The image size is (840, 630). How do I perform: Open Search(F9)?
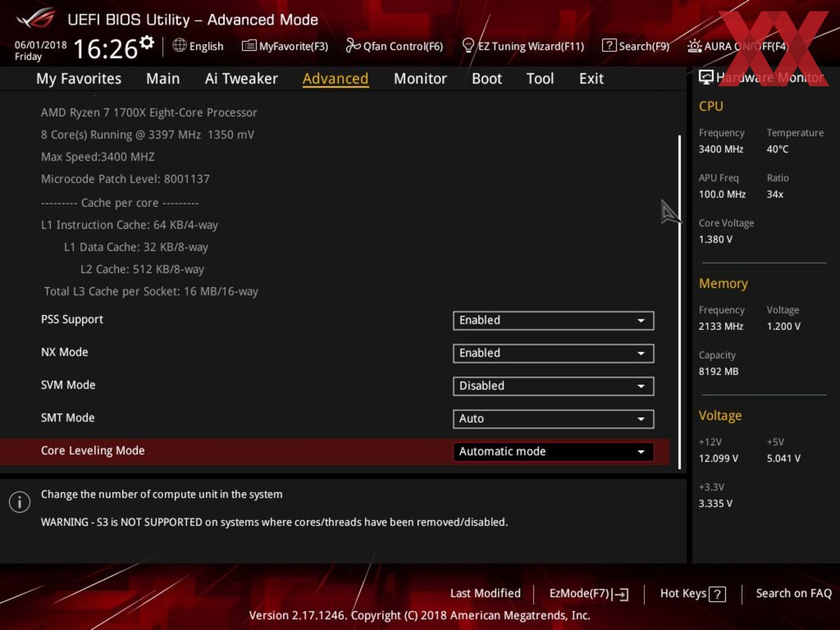[x=636, y=46]
